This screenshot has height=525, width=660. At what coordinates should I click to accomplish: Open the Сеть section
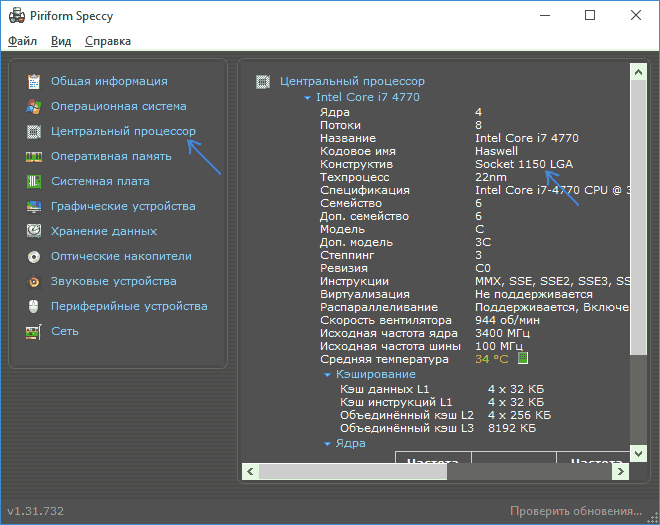65,331
